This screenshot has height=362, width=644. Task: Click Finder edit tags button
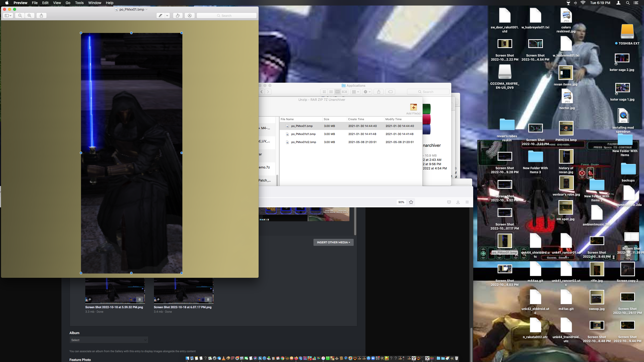click(390, 92)
